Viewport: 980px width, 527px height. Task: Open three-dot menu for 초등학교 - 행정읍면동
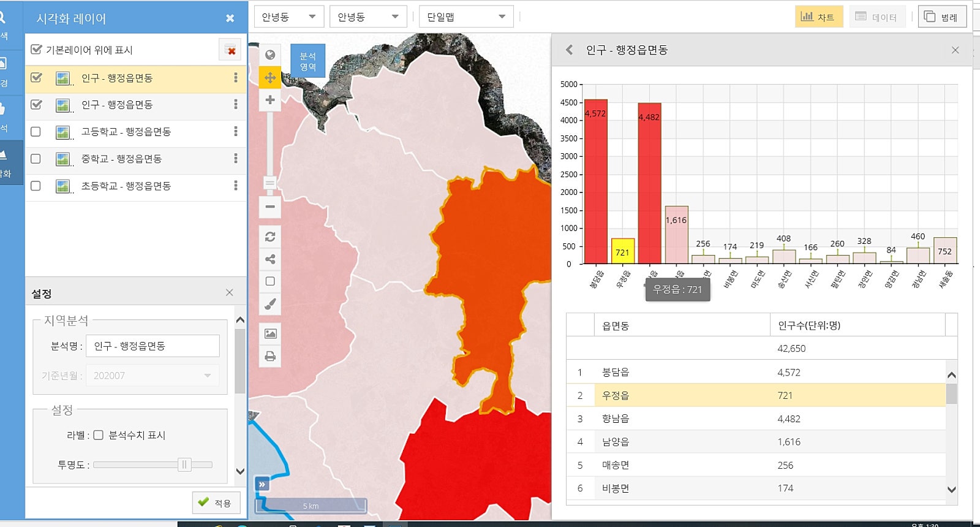click(236, 186)
